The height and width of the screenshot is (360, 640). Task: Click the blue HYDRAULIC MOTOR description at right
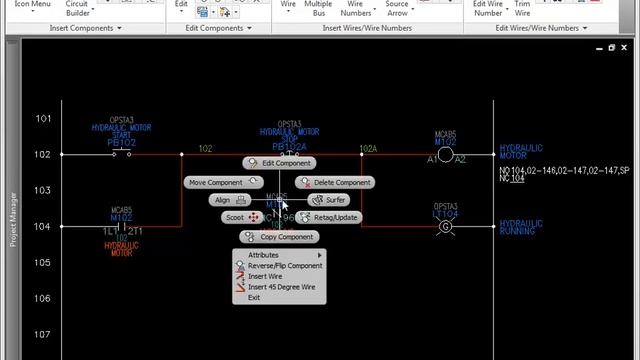pyautogui.click(x=521, y=151)
